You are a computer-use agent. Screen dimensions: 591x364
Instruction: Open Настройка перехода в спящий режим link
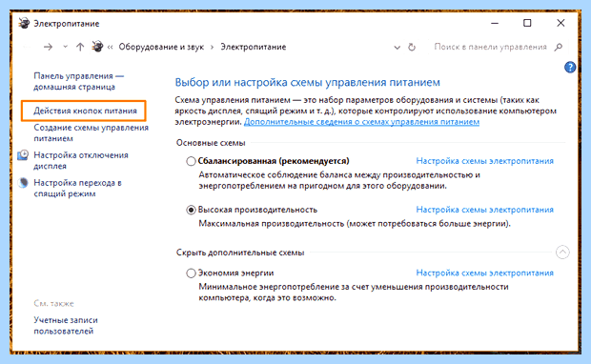[x=77, y=188]
